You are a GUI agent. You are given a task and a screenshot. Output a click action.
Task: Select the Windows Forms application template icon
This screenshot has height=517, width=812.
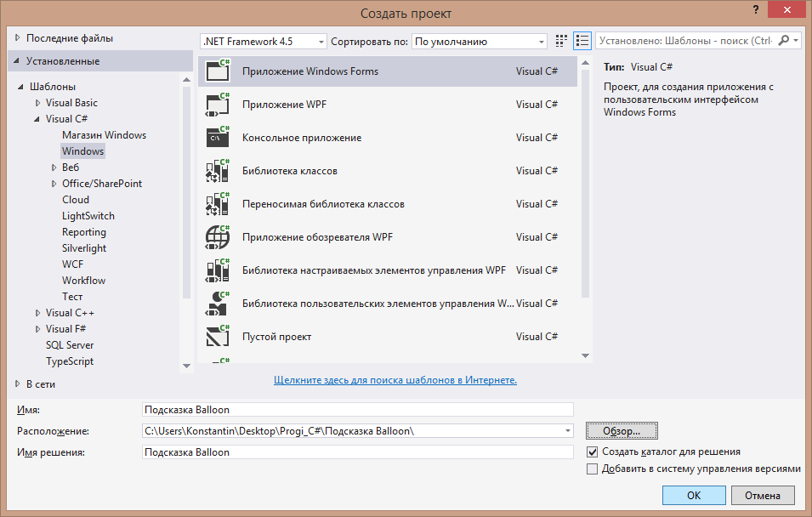point(218,71)
